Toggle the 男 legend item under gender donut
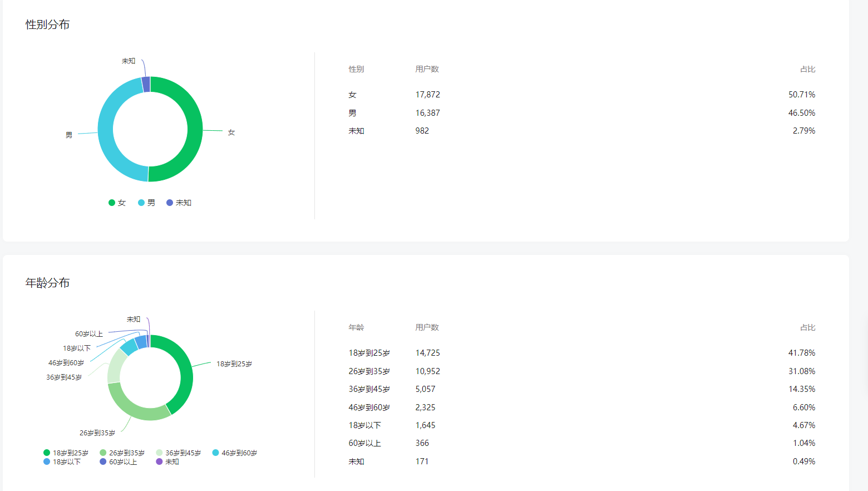868x491 pixels. (x=147, y=203)
